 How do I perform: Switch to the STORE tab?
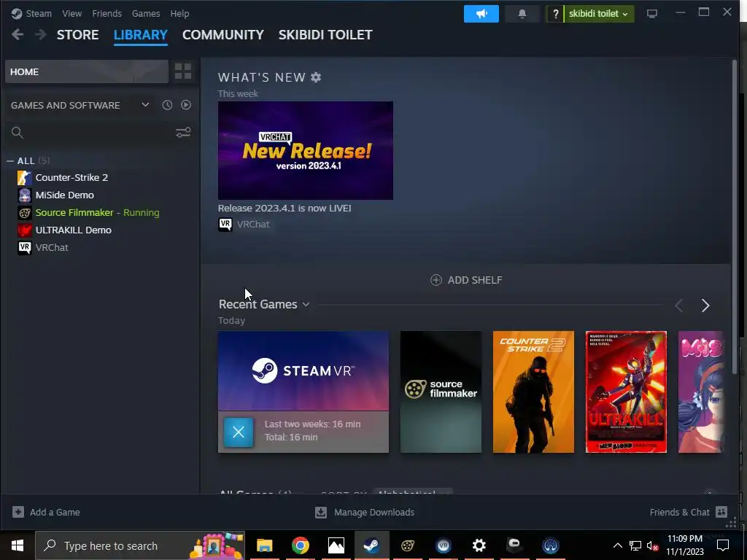tap(77, 35)
